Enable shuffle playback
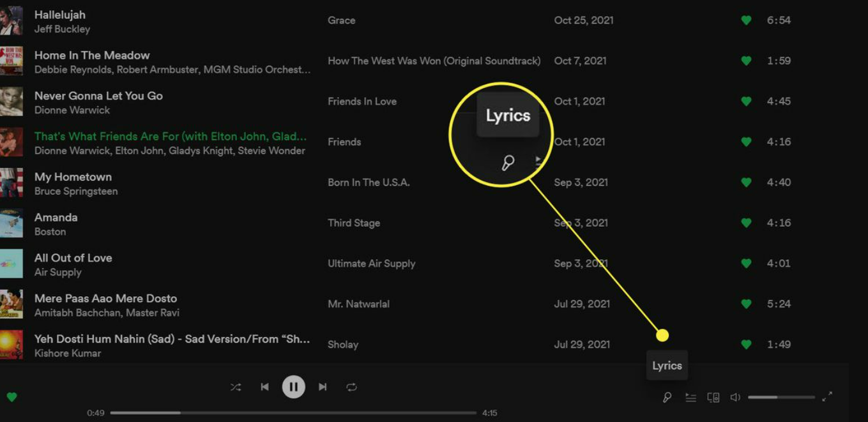Screen dimensions: 868x422 tap(235, 386)
